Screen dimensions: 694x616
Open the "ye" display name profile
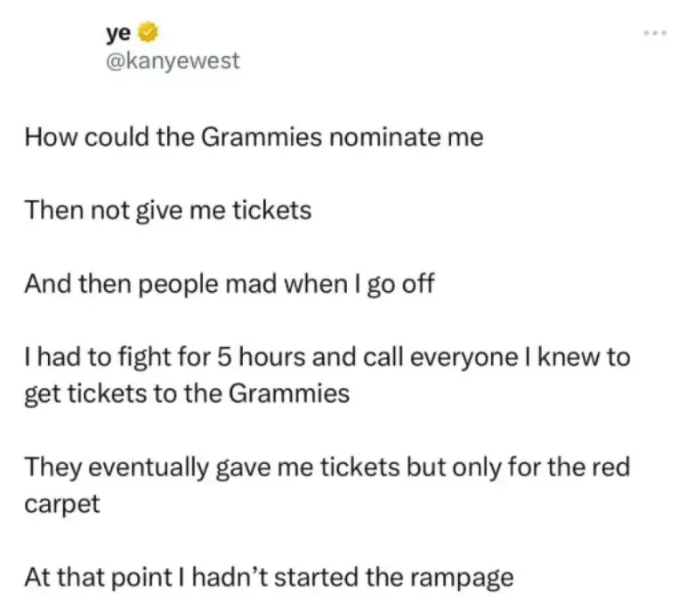click(118, 34)
